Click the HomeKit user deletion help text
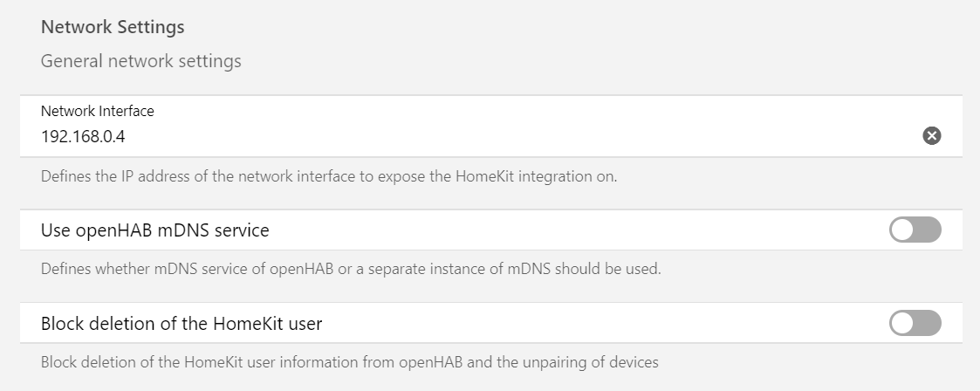The height and width of the screenshot is (391, 980). 349,361
